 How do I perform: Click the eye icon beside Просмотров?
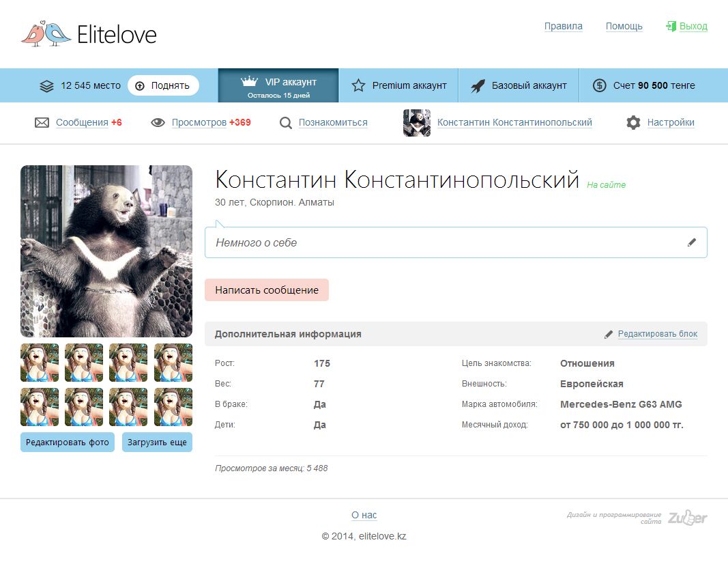coord(158,123)
